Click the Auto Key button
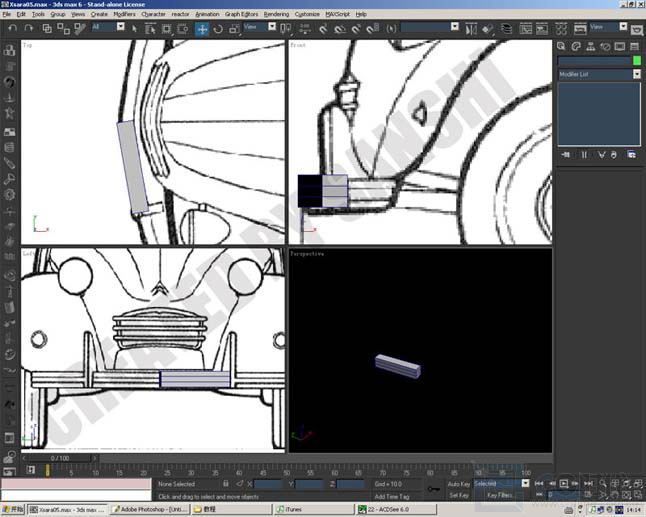 459,484
